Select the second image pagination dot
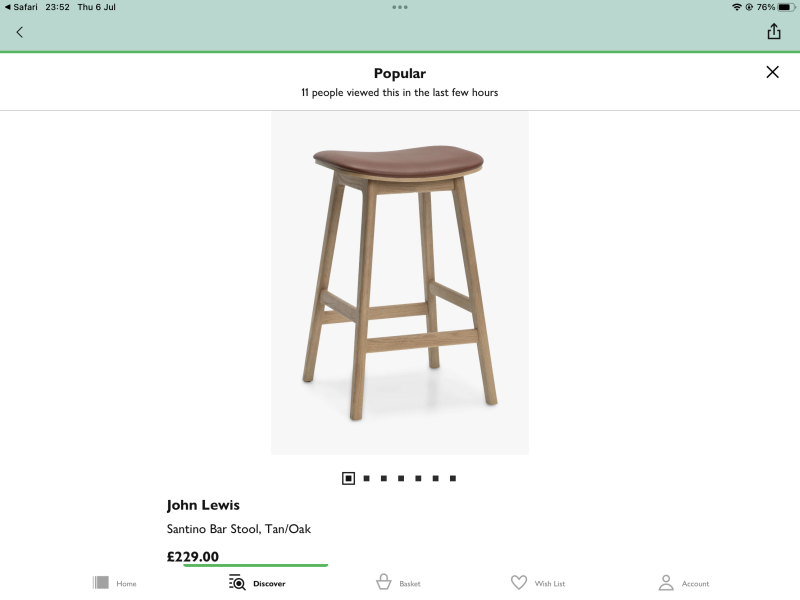The width and height of the screenshot is (800, 600). [x=367, y=478]
